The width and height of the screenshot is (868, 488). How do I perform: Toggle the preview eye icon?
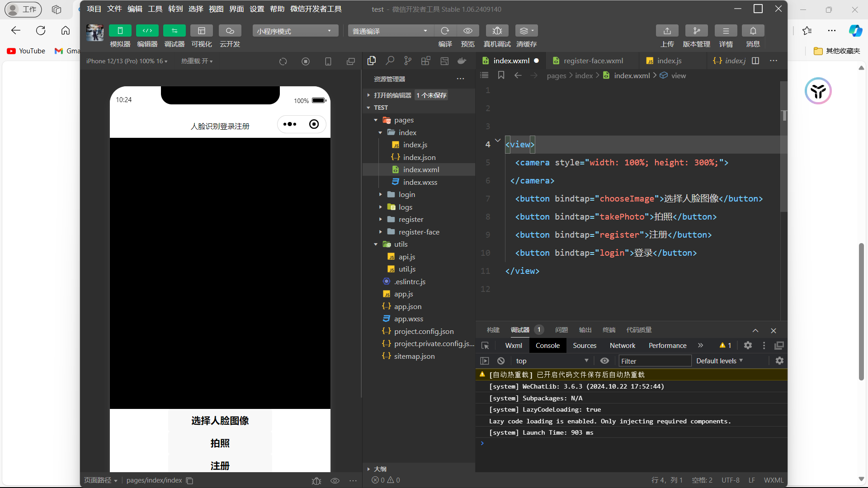pyautogui.click(x=468, y=31)
